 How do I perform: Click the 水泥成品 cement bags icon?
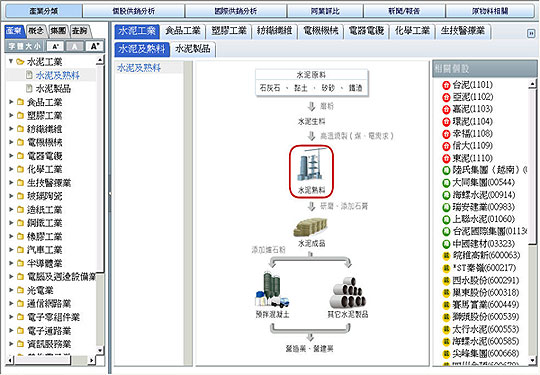[310, 227]
